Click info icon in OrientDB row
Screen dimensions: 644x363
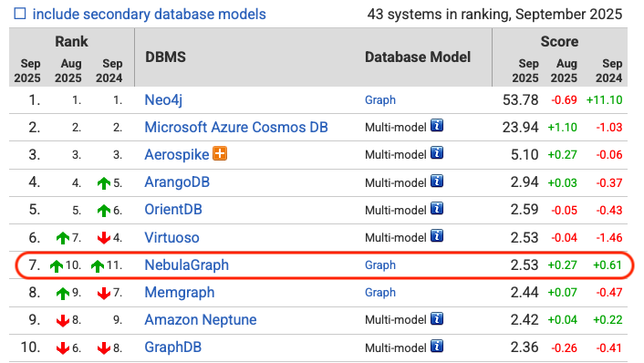tap(437, 208)
